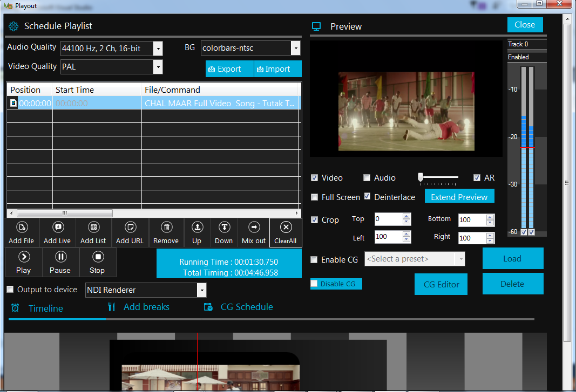Image resolution: width=576 pixels, height=392 pixels.
Task: Click the Mix out arrow icon
Action: point(254,228)
